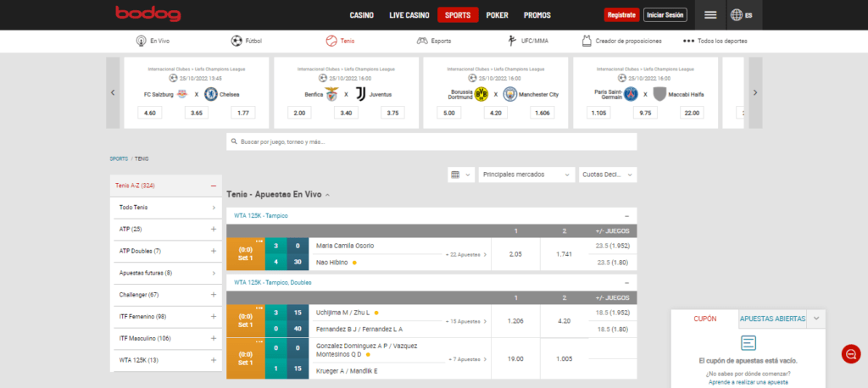Open the Principales mercados dropdown
Image resolution: width=868 pixels, height=388 pixels.
click(x=525, y=175)
